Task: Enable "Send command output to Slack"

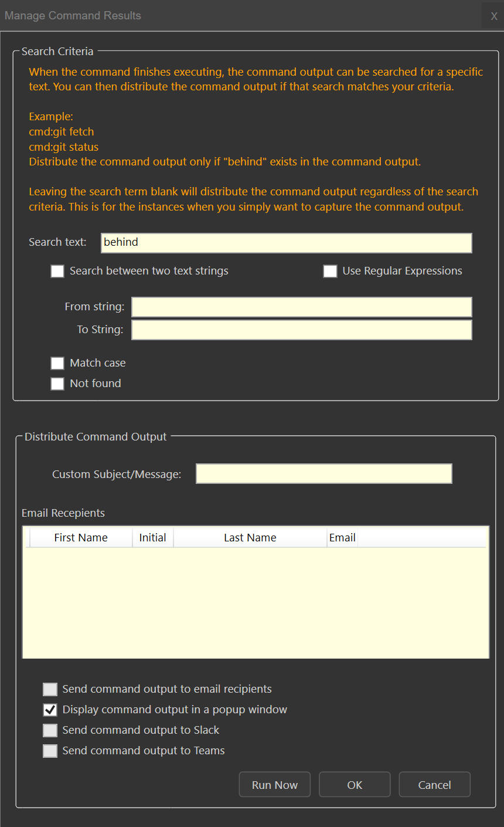Action: (50, 730)
